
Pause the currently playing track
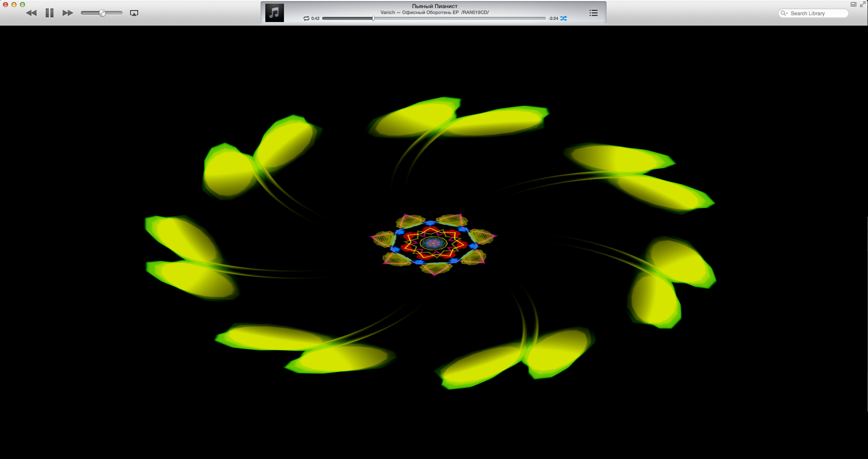click(49, 13)
